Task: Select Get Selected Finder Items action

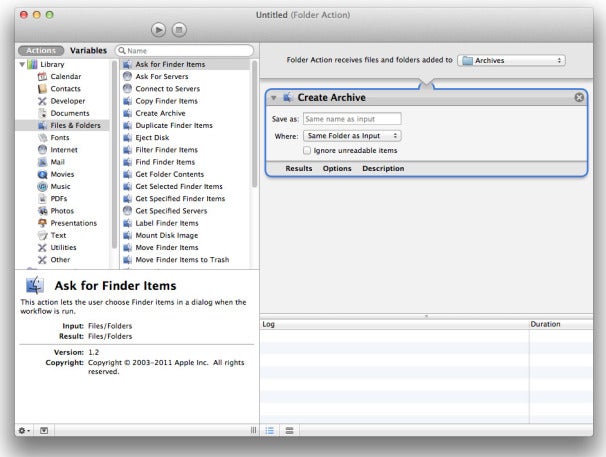Action: pos(185,186)
